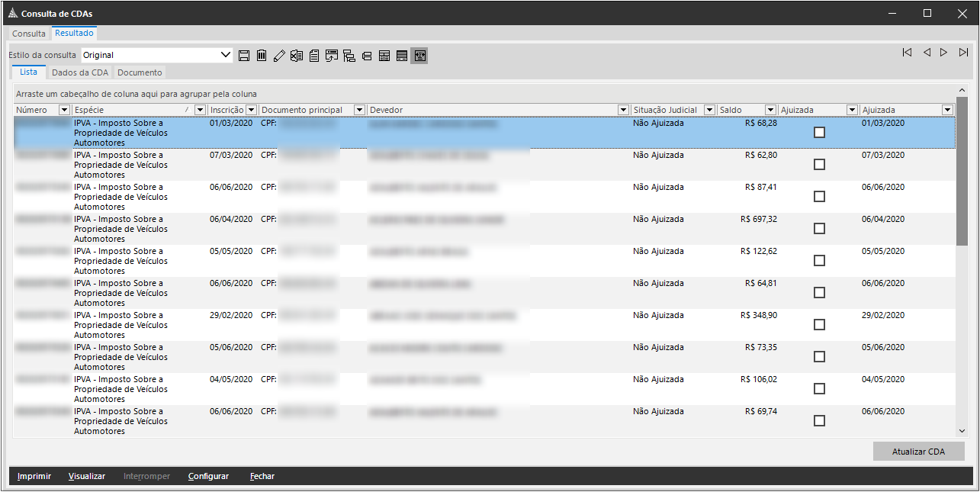
Task: Click "05/06/2020" in the last Ajuizada column
Action: pyautogui.click(x=883, y=347)
